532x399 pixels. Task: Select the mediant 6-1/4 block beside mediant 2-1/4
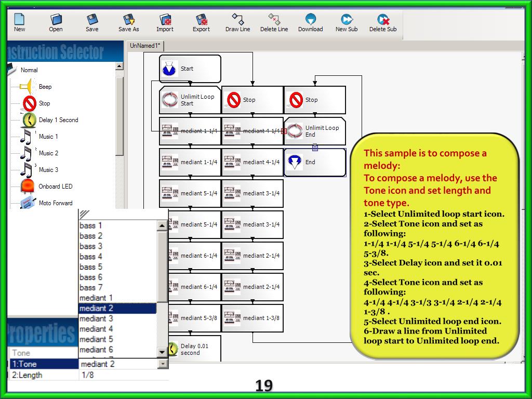(194, 256)
